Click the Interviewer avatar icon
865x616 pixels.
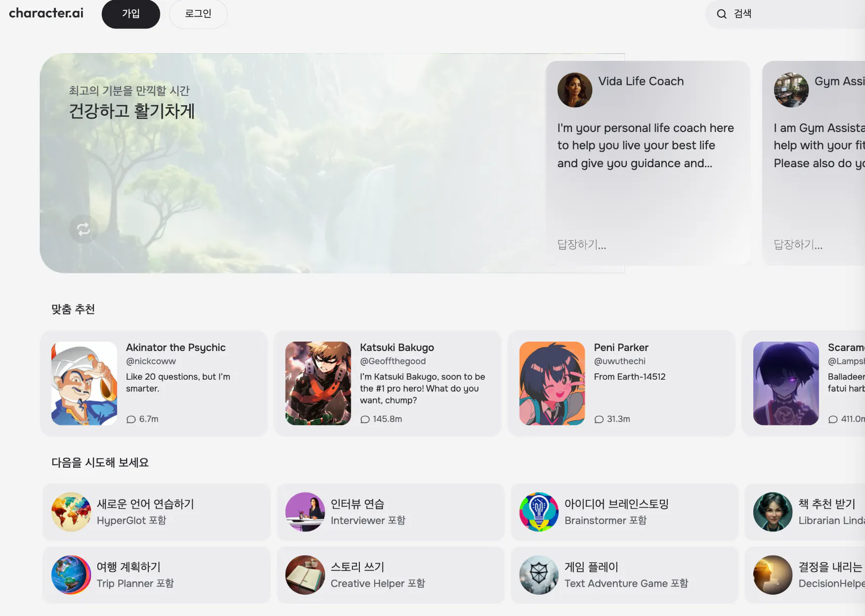[305, 512]
